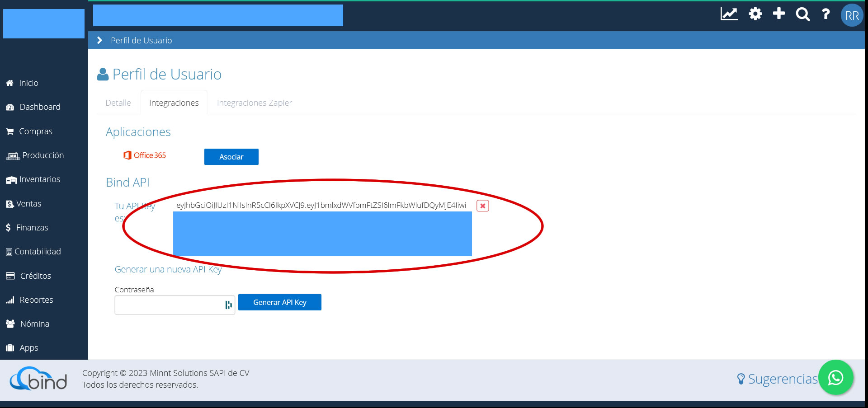The image size is (868, 408).
Task: Click the Ventas sales icon
Action: coord(9,204)
